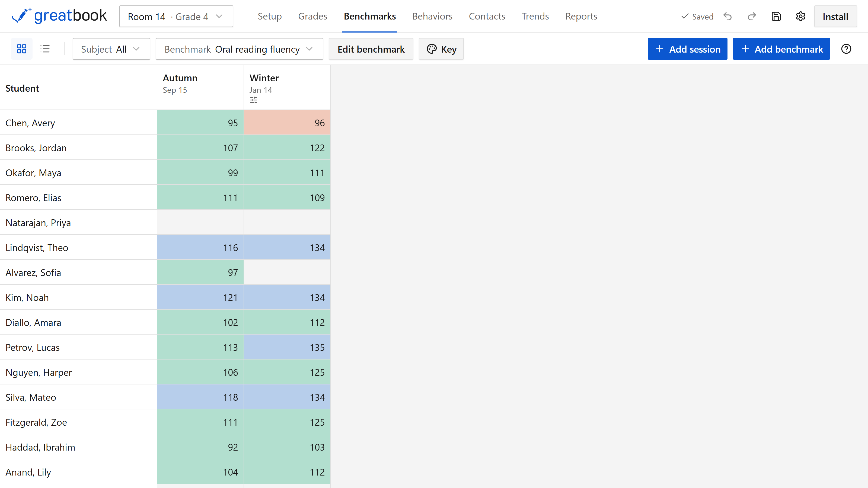Select Lindqvist, Theo's blue Autumn score 116

pos(200,247)
